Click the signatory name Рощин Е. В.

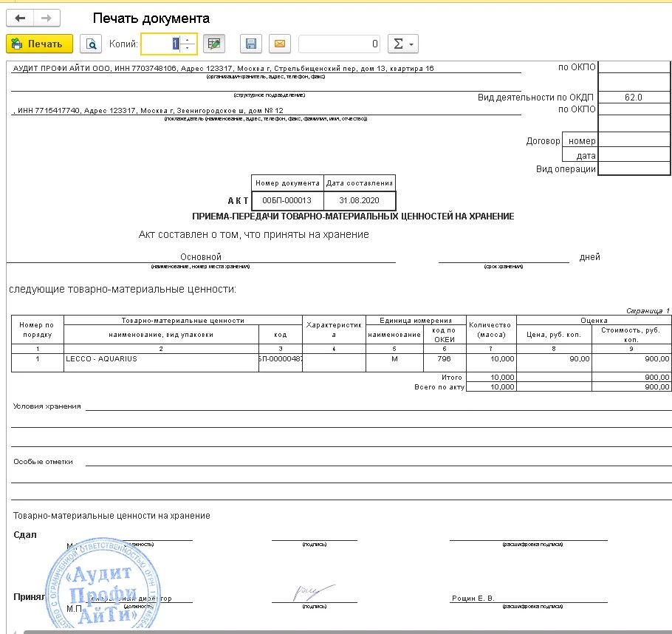coord(473,598)
